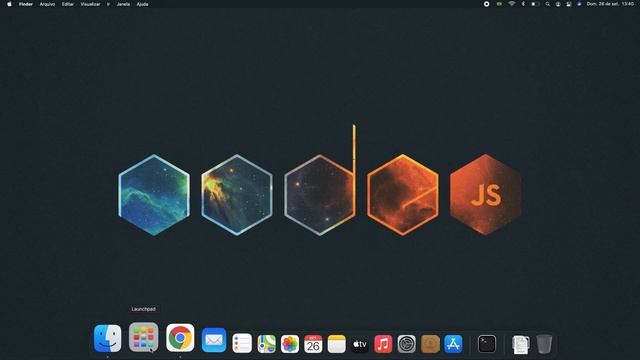Open Finder from the Dock

[107, 338]
